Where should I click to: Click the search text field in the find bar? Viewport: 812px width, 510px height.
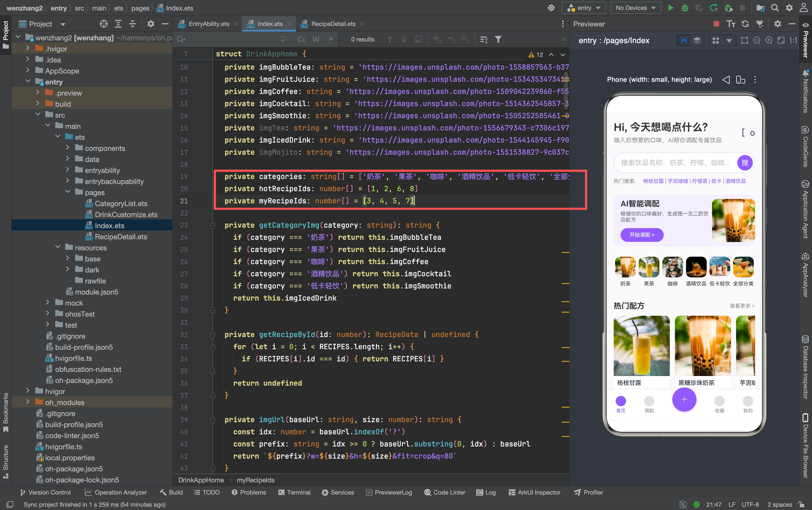(232, 40)
